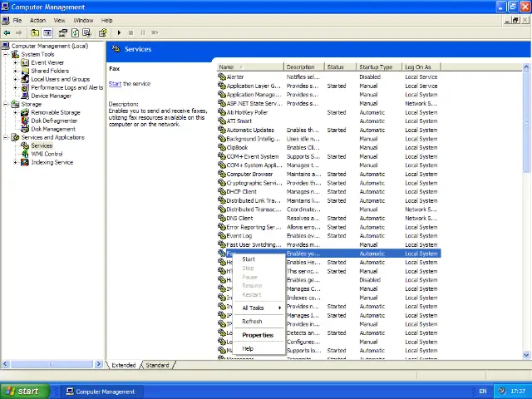Image resolution: width=532 pixels, height=399 pixels.
Task: Click the Forward arrow in the toolbar
Action: pyautogui.click(x=18, y=32)
